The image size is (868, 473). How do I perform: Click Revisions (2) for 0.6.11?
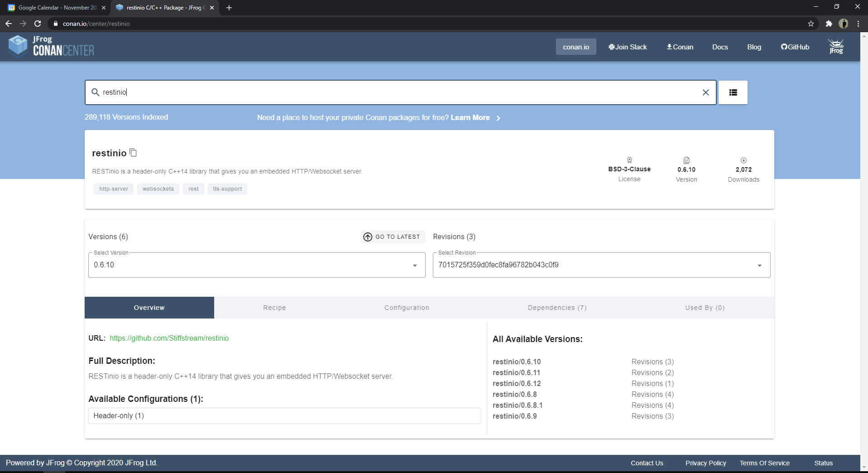pyautogui.click(x=652, y=372)
